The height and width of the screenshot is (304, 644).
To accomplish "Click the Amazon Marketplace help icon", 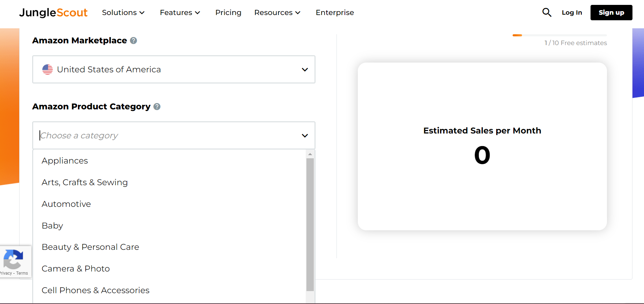I will point(133,41).
